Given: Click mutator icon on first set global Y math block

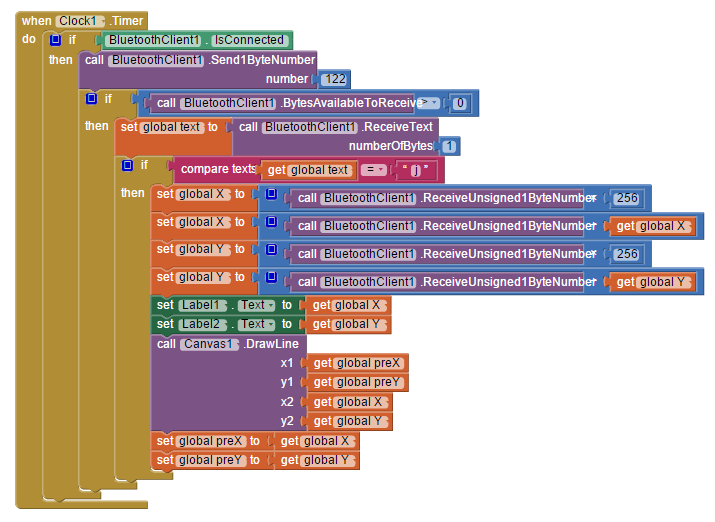Looking at the screenshot, I should [x=271, y=249].
